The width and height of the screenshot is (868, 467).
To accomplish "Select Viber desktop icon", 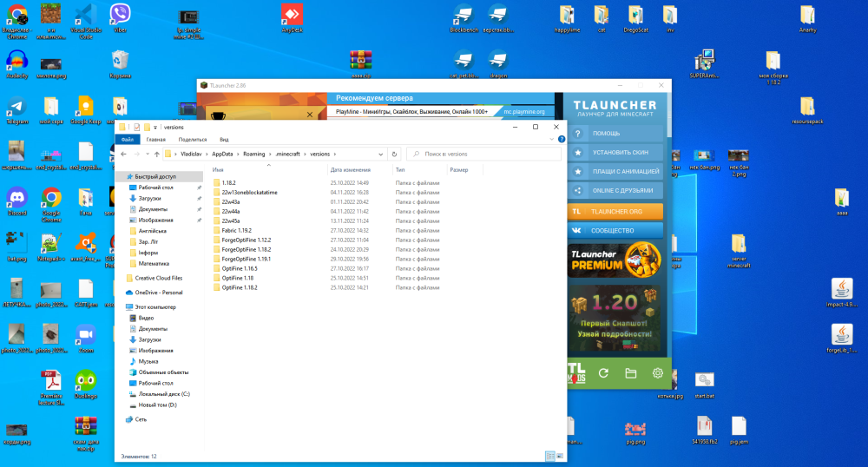I will (120, 18).
